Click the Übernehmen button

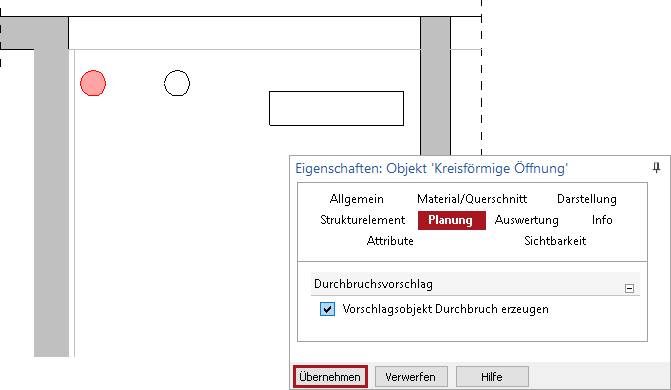(x=330, y=377)
